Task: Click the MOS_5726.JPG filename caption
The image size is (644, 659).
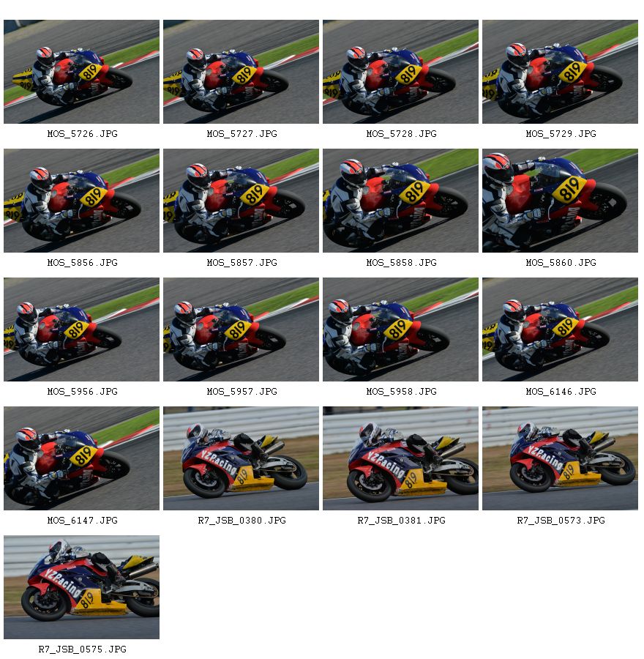Action: (x=83, y=134)
